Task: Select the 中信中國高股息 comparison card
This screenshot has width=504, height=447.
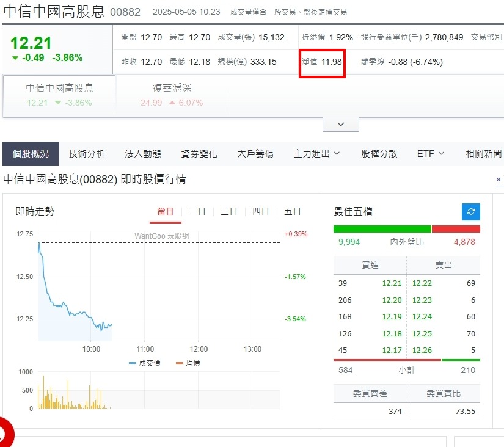Action: pyautogui.click(x=59, y=95)
